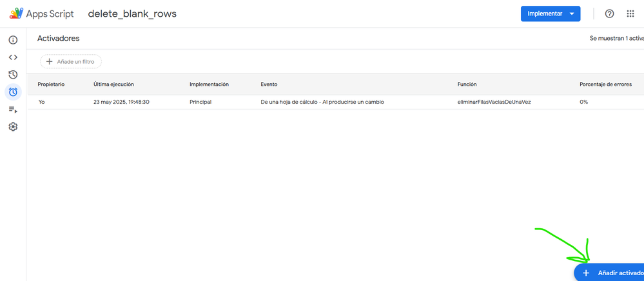Open the Executions list icon in sidebar
This screenshot has width=644, height=281.
13,110
